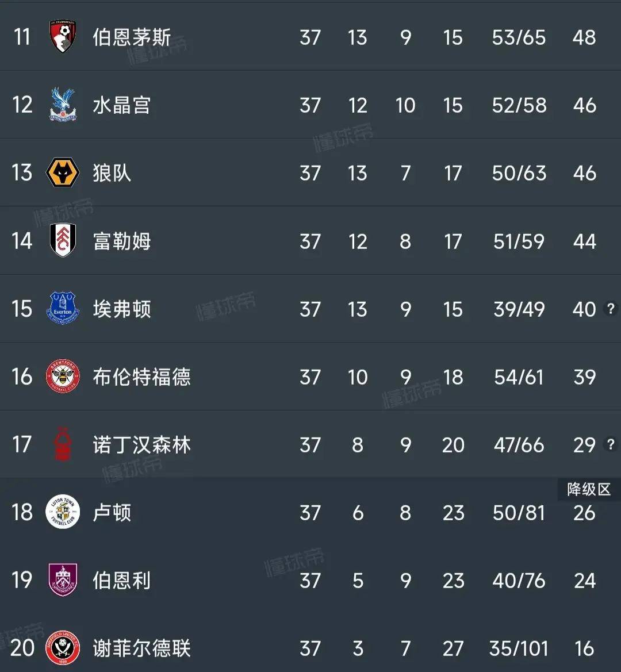Open the 伯恩茅斯 team page
Image resolution: width=621 pixels, height=672 pixels.
click(132, 37)
